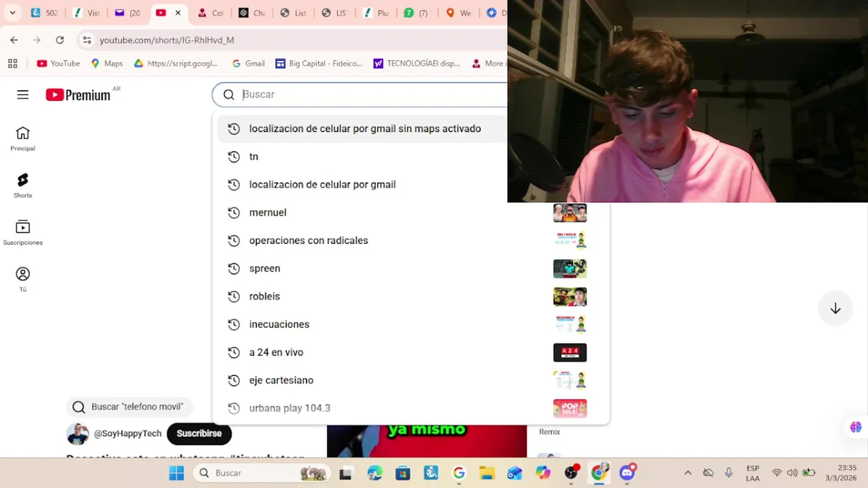Viewport: 868px width, 488px height.
Task: Click the Suscribirse button
Action: pyautogui.click(x=199, y=434)
